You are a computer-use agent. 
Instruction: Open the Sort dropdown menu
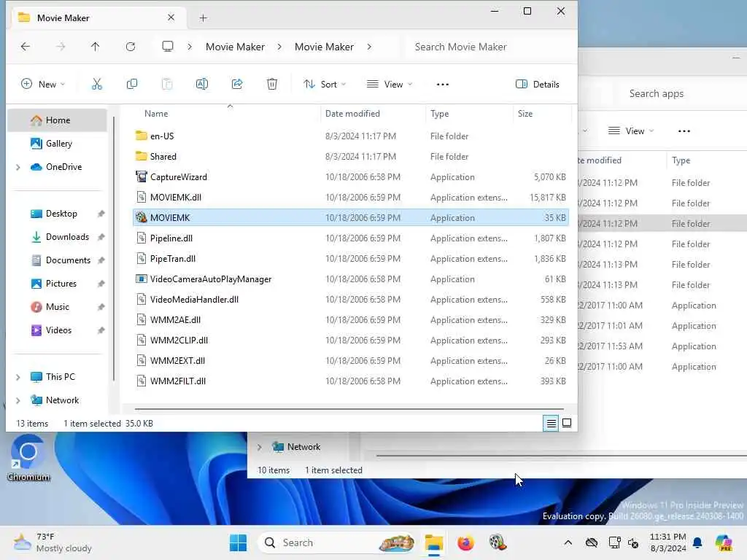point(325,85)
